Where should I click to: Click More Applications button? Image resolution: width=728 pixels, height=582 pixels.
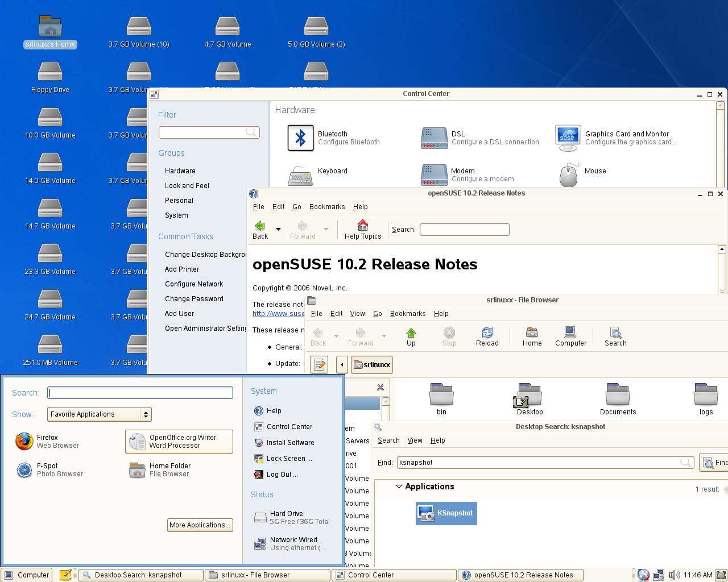200,525
